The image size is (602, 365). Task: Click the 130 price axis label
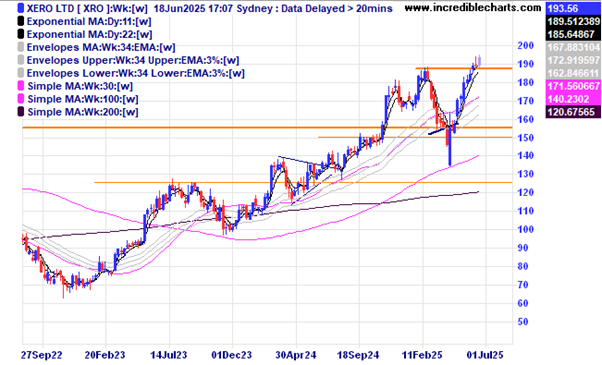(x=526, y=174)
